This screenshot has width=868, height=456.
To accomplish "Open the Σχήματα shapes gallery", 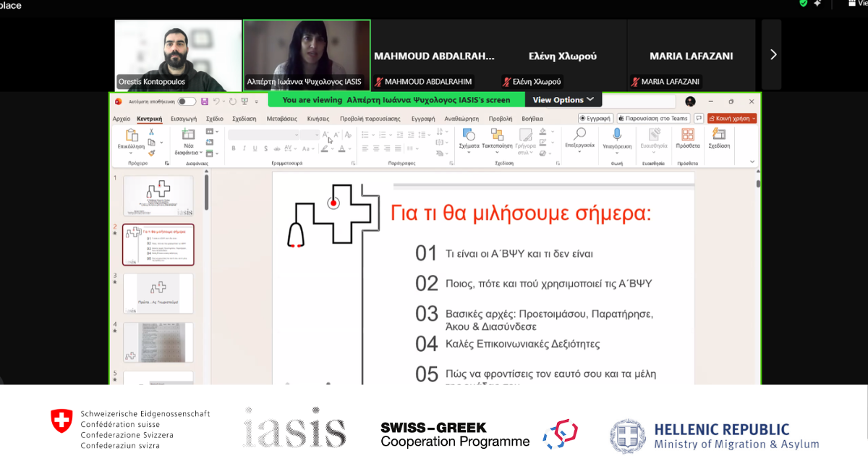I will coord(469,135).
